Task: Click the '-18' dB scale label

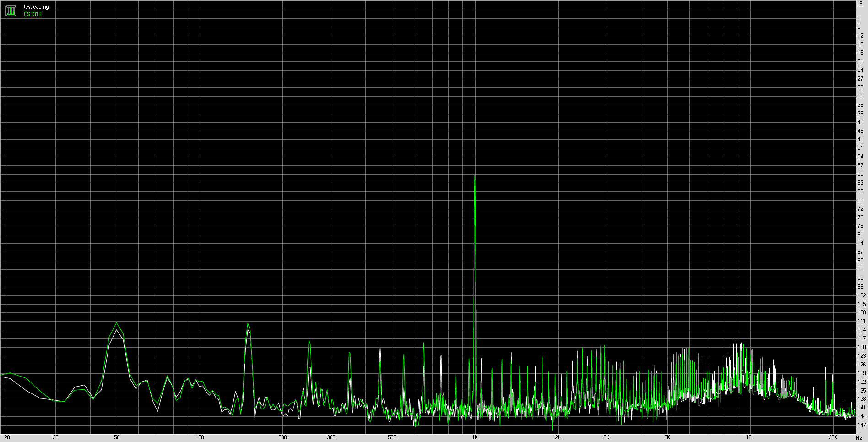Action: click(860, 53)
